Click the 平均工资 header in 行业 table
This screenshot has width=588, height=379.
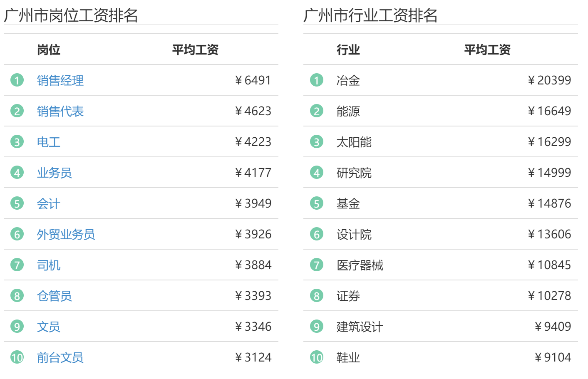(487, 50)
